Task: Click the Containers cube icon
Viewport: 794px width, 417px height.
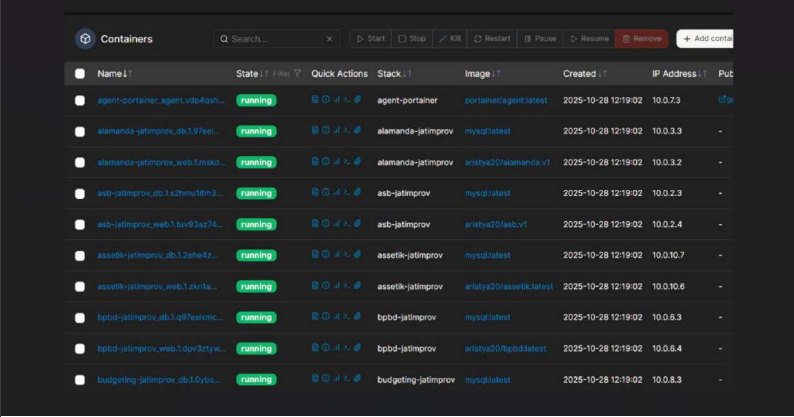Action: click(85, 39)
